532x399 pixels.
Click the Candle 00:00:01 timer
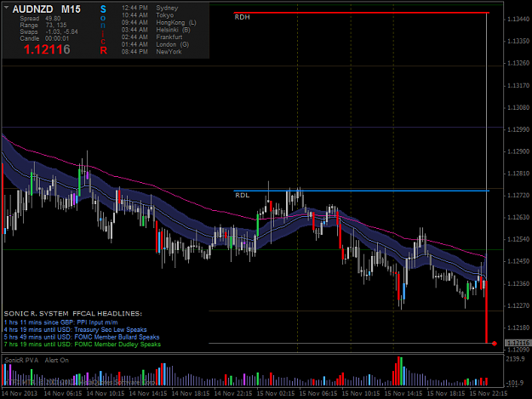tap(57, 38)
